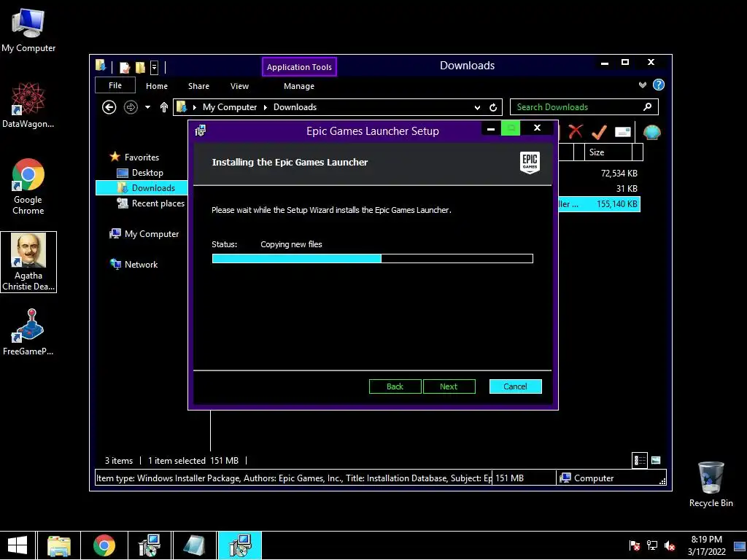Expand the breadcrumb arrow after My Computer
747x560 pixels.
pyautogui.click(x=266, y=107)
